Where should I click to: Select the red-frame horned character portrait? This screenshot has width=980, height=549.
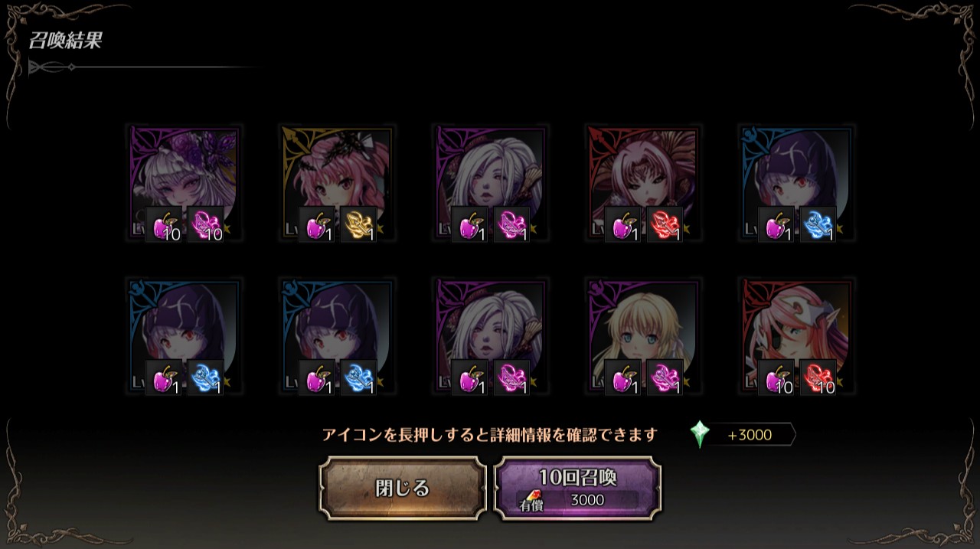[643, 183]
